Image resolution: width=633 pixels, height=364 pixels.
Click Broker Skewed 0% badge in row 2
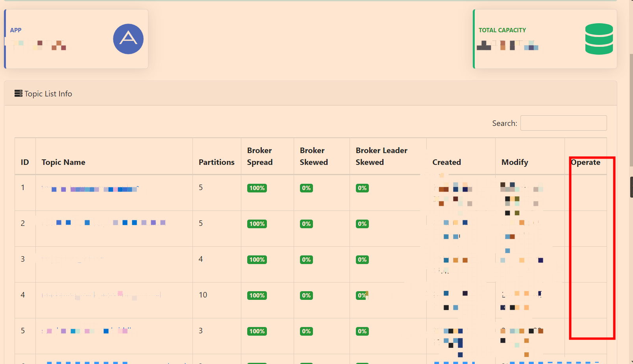click(x=306, y=224)
